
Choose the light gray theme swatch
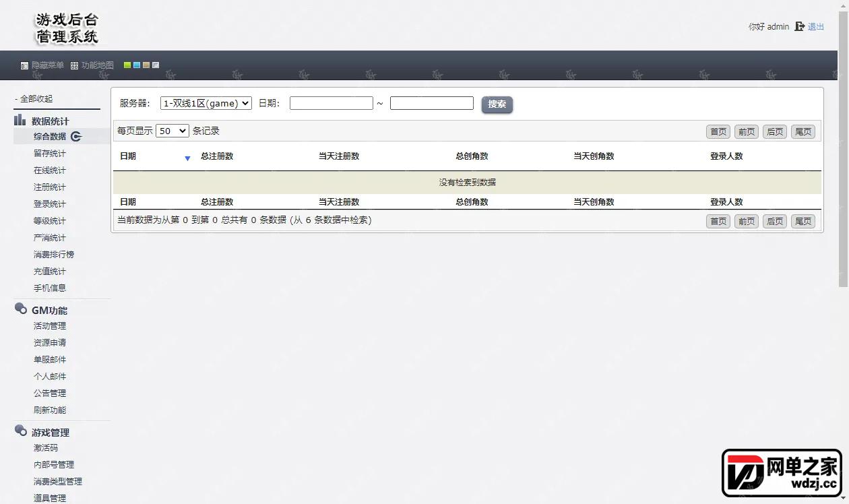[156, 65]
